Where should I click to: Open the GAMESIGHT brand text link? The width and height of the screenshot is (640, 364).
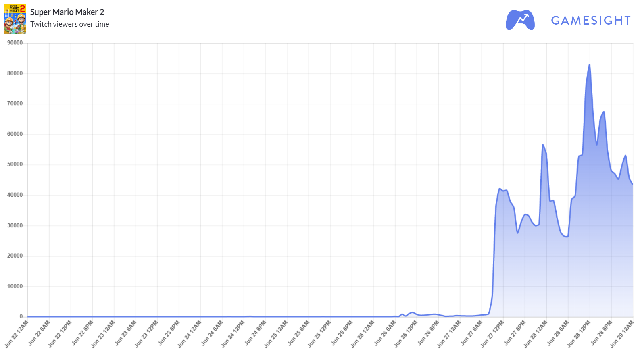(591, 20)
